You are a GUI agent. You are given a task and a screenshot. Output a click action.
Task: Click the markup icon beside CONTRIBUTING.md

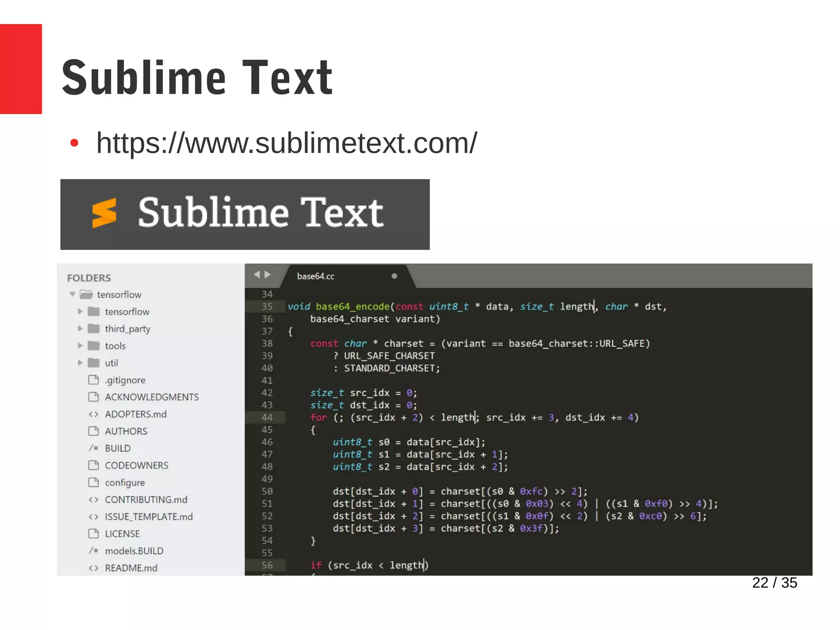pyautogui.click(x=94, y=499)
